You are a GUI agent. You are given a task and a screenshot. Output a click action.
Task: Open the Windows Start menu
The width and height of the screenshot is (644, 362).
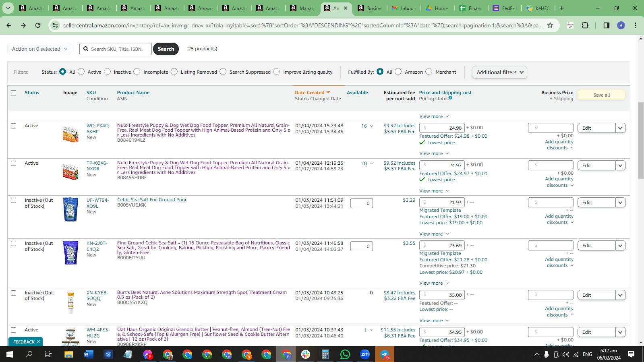10,354
